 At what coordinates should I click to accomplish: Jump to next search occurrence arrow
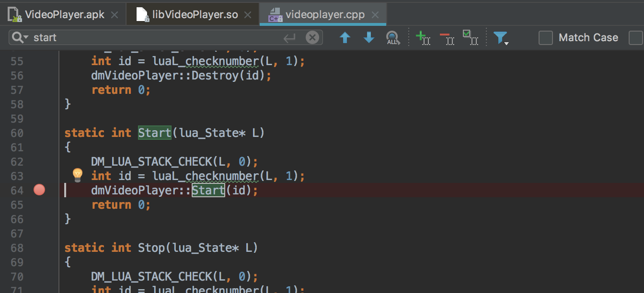coord(368,37)
